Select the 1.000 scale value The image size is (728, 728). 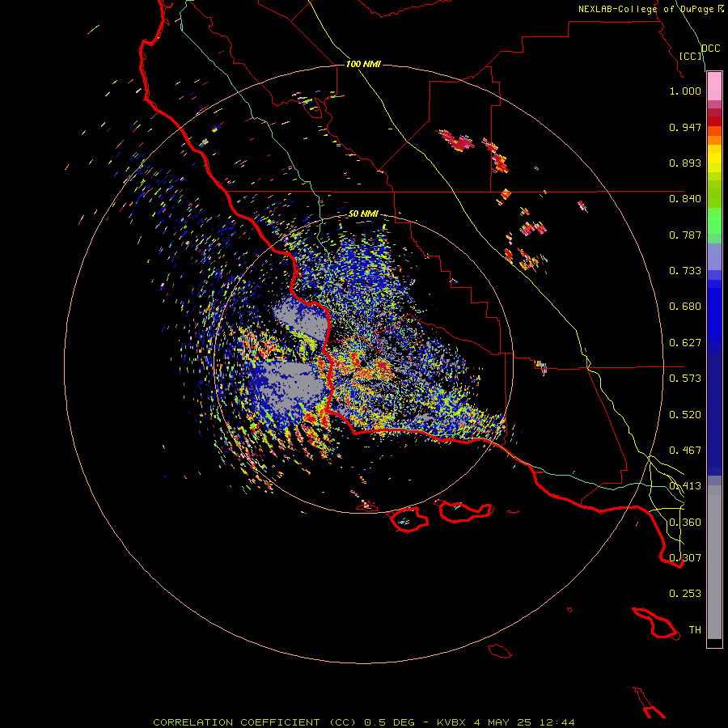click(685, 91)
